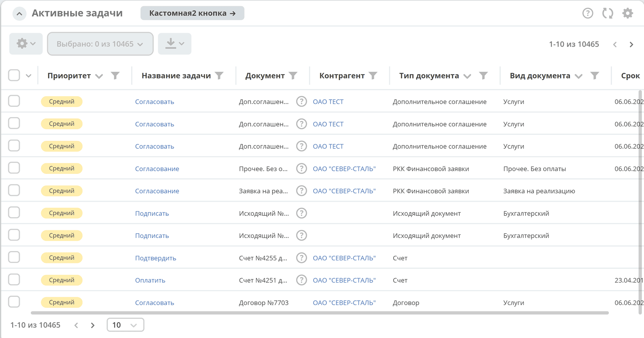This screenshot has height=338, width=644.
Task: Click the Договор type cell
Action: click(x=406, y=303)
